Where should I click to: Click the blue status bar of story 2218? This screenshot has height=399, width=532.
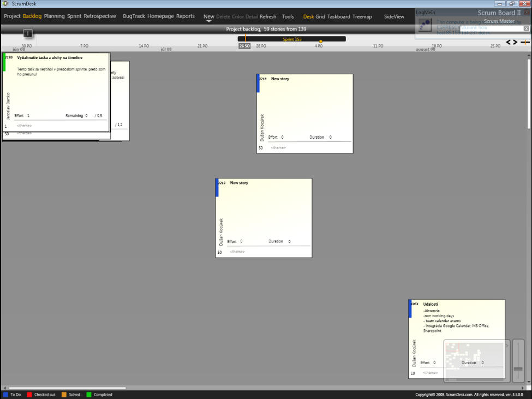click(258, 84)
